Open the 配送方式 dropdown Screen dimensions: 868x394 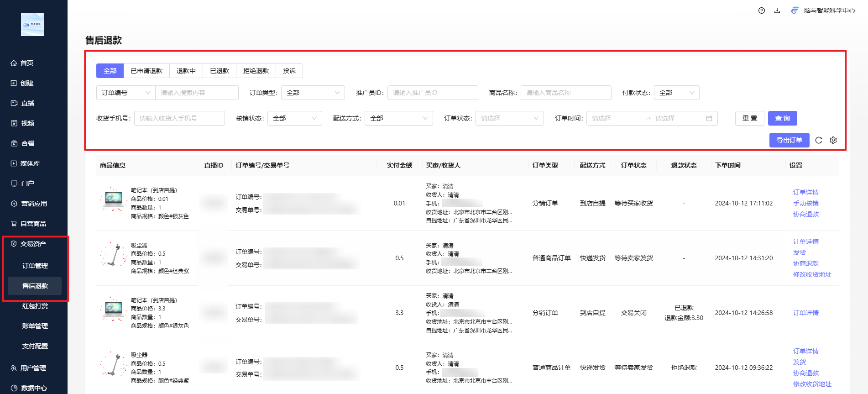pyautogui.click(x=398, y=118)
